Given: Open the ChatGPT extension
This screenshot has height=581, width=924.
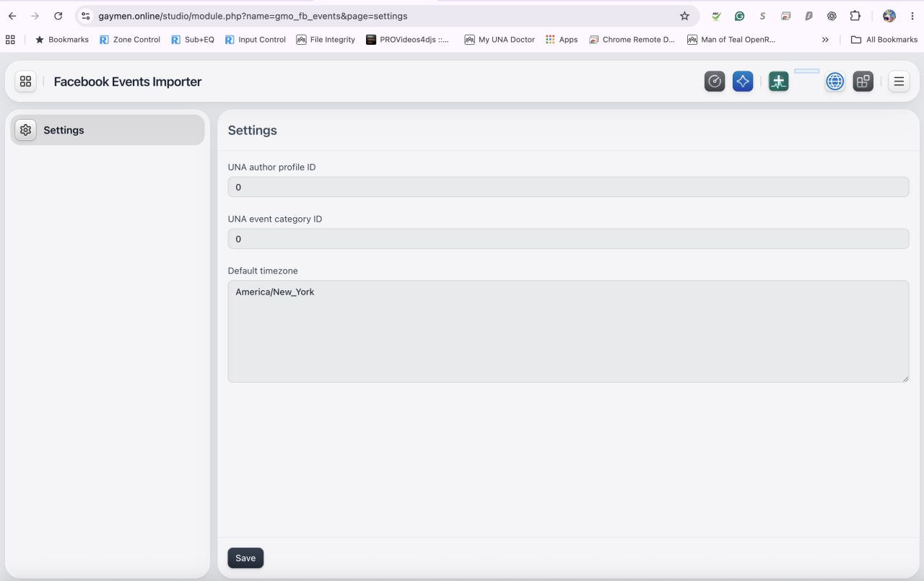Looking at the screenshot, I should [x=832, y=16].
